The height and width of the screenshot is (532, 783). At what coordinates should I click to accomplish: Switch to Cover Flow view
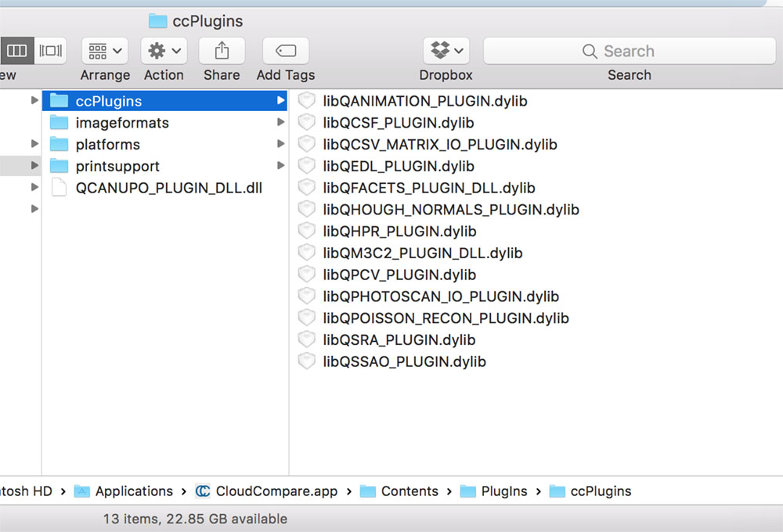point(50,52)
